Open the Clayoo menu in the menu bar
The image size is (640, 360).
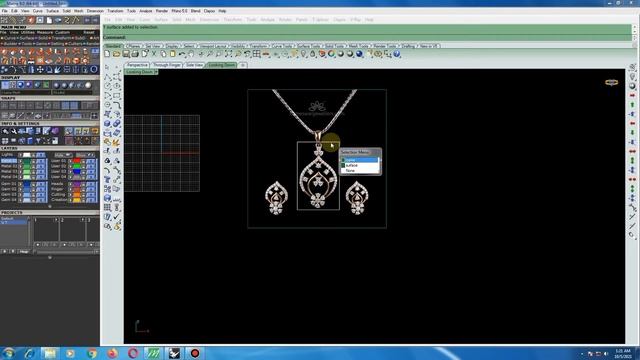pos(209,11)
